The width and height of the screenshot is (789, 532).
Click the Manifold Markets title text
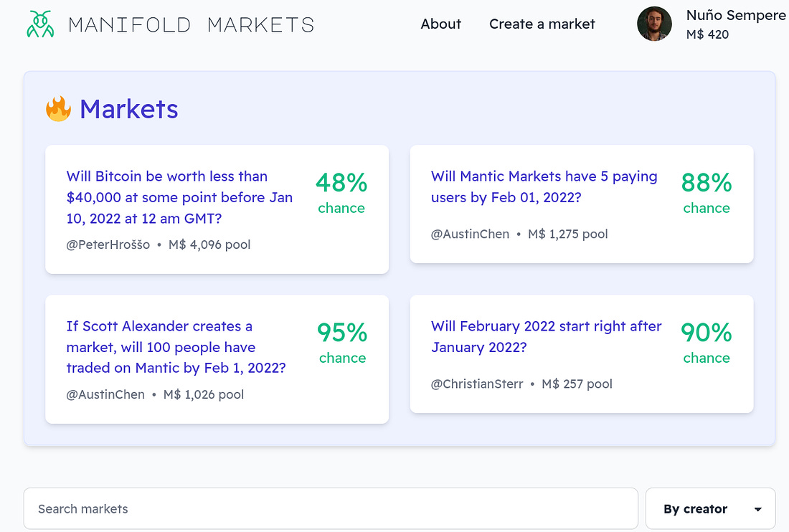[x=191, y=24]
